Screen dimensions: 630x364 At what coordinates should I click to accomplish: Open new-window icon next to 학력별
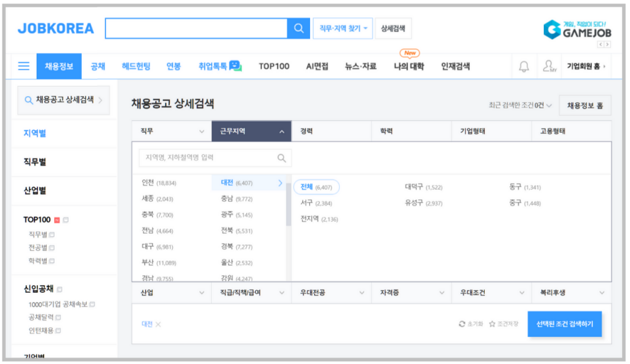[52, 261]
